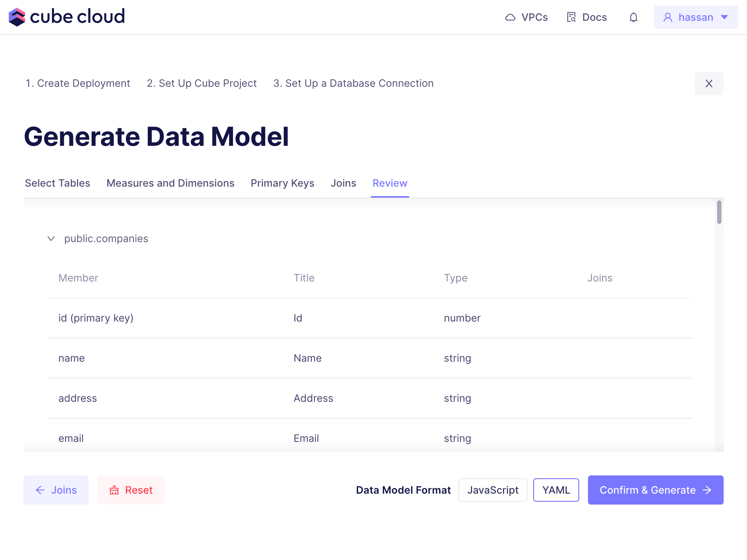The height and width of the screenshot is (560, 747).
Task: Click the number type cell
Action: click(x=462, y=318)
